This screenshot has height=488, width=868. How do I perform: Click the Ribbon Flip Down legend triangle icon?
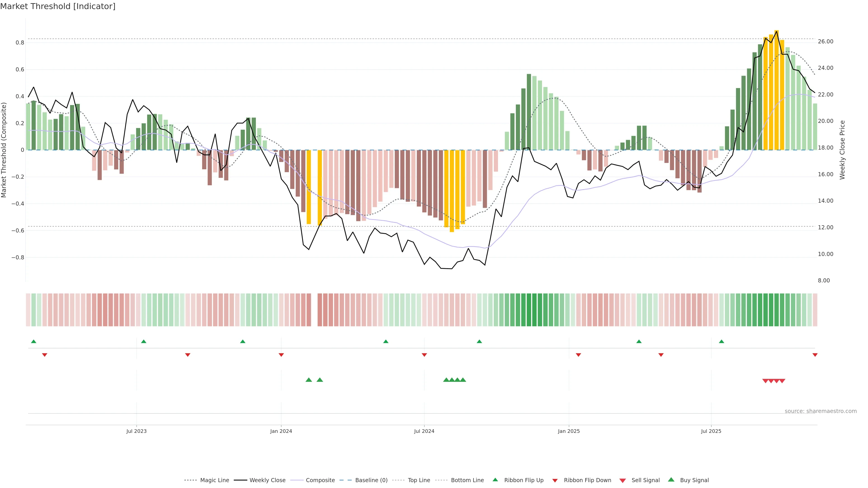555,481
